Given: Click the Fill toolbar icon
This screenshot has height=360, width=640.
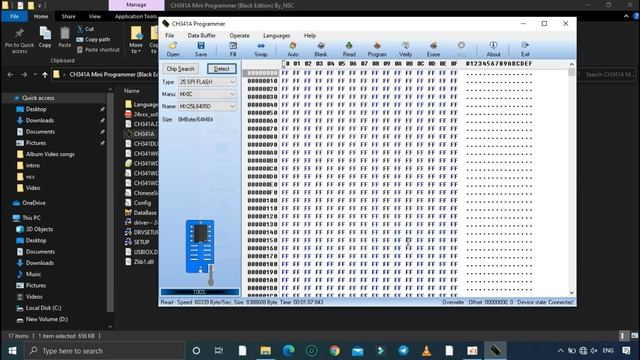Looking at the screenshot, I should tap(233, 49).
